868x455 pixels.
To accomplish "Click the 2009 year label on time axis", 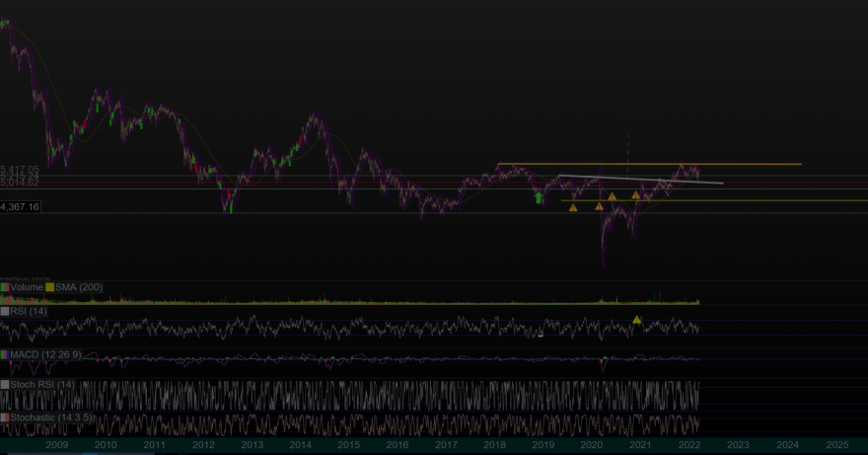I will pyautogui.click(x=57, y=445).
